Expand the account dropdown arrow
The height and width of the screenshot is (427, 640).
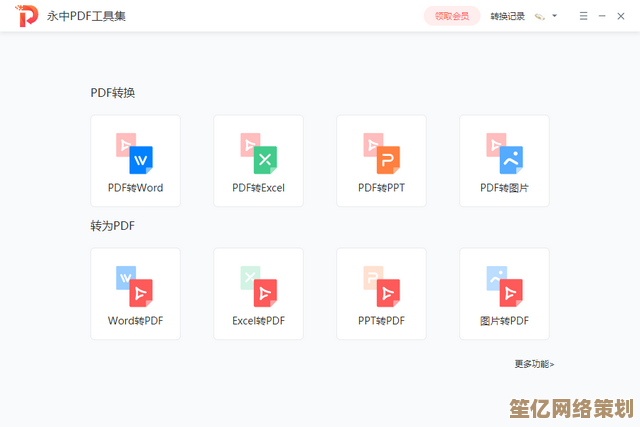coord(554,16)
